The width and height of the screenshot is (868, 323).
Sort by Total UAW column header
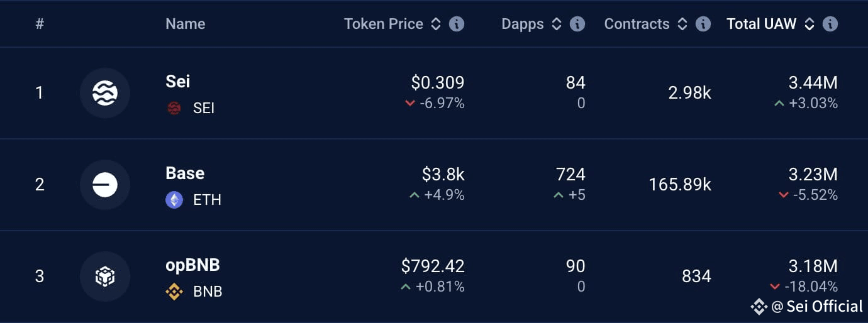click(762, 24)
